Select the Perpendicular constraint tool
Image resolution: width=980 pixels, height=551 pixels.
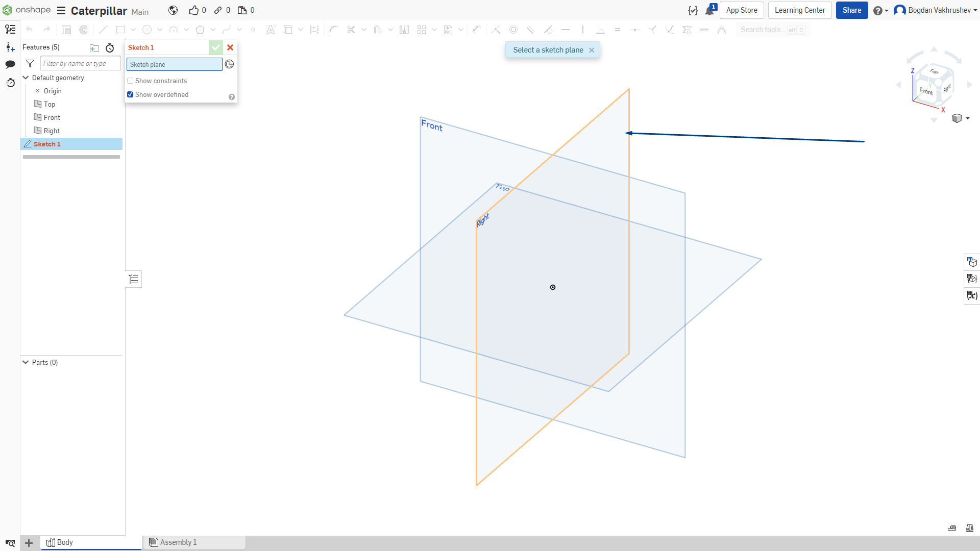(600, 30)
